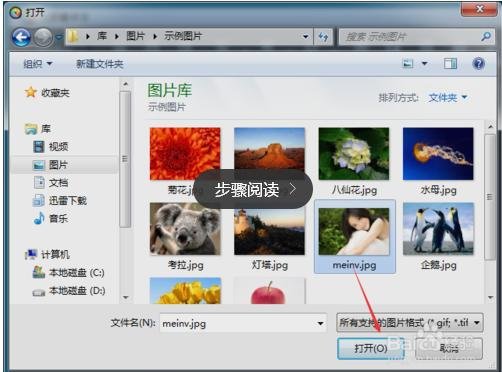Click the search 示例图片 input box
This screenshot has height=372, width=502.
tap(409, 37)
